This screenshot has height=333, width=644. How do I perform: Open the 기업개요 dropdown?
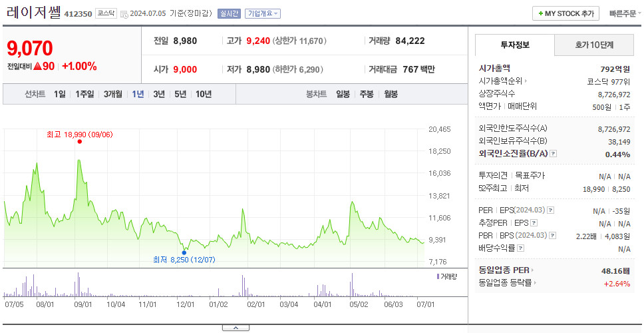[x=262, y=13]
